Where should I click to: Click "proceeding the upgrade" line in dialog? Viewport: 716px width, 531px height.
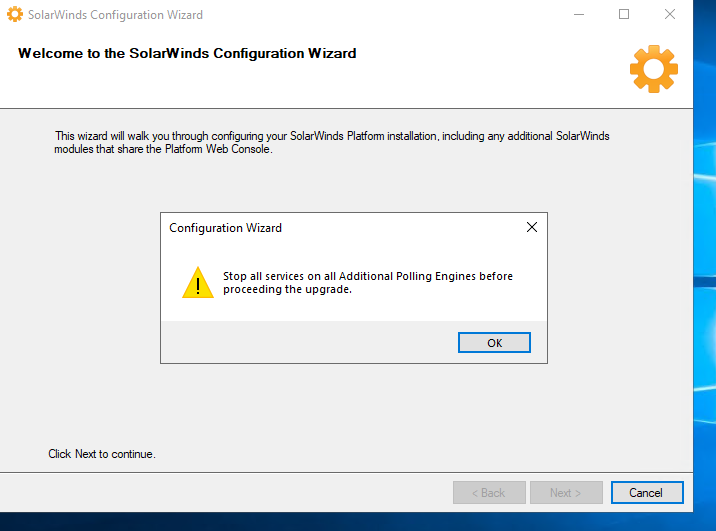click(x=287, y=290)
